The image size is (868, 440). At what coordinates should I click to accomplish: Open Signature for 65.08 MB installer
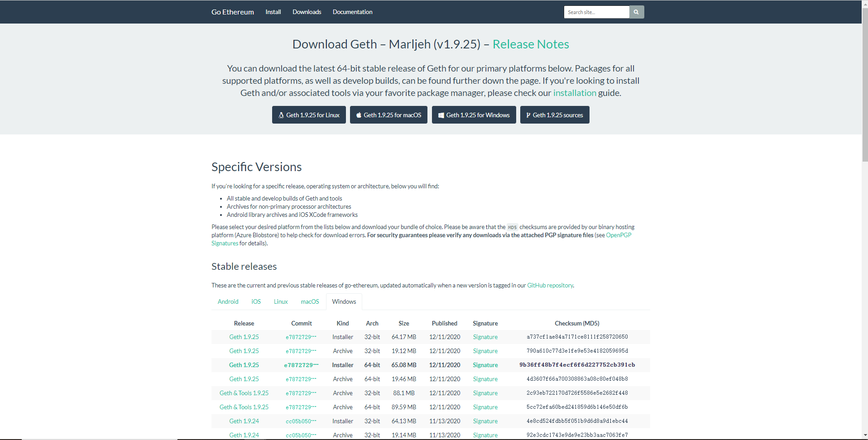point(485,365)
